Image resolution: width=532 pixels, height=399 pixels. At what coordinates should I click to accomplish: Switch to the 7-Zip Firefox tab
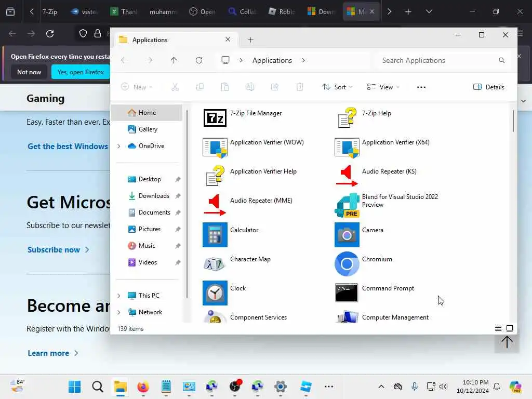pos(50,12)
